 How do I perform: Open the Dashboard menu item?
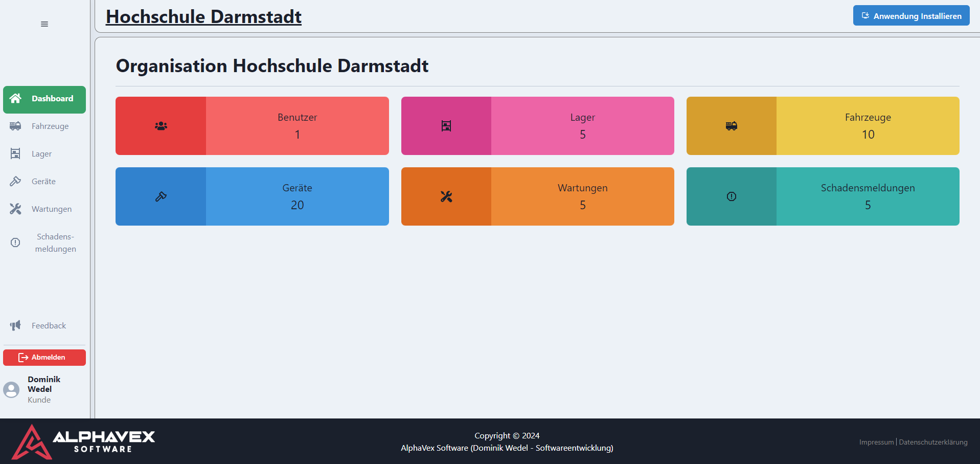[x=44, y=99]
